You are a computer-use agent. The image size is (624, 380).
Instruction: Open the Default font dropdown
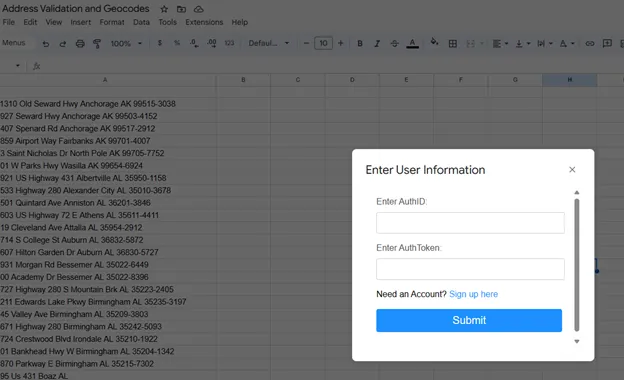[x=269, y=43]
